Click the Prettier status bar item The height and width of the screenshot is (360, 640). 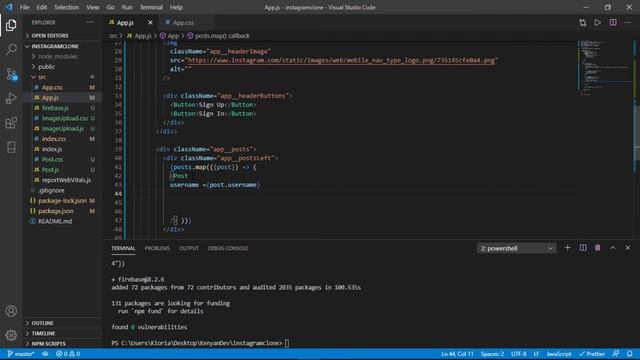pyautogui.click(x=592, y=354)
